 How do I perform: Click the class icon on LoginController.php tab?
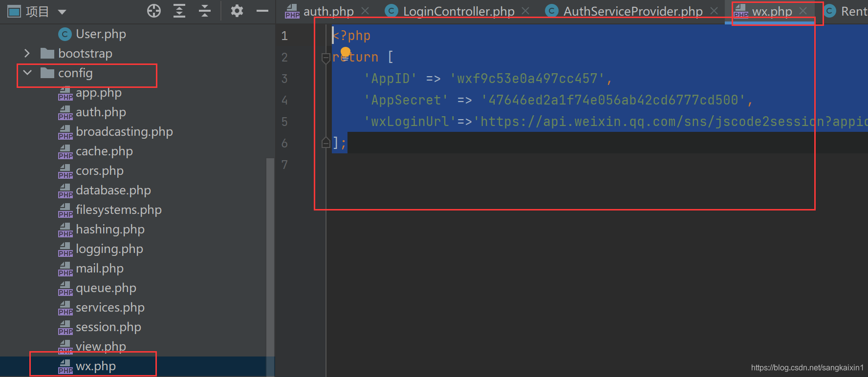[391, 11]
